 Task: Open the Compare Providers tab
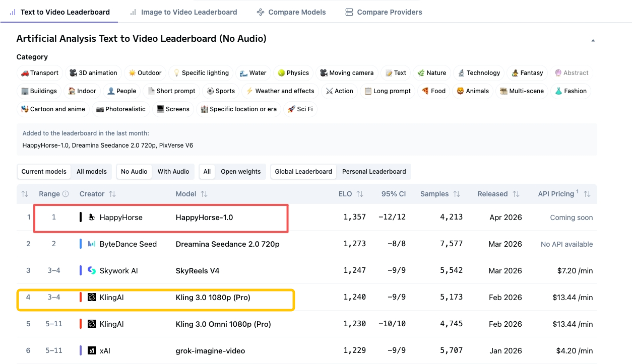point(384,12)
